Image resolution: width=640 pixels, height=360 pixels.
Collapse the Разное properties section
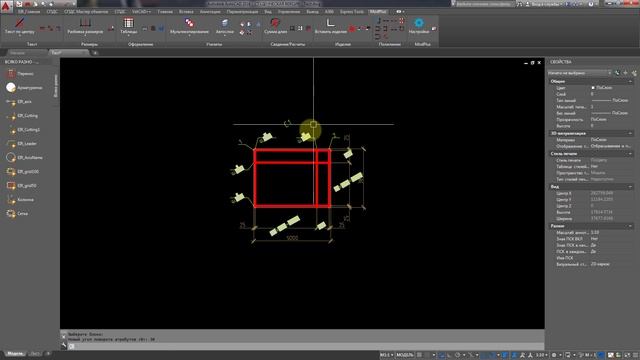pyautogui.click(x=630, y=226)
